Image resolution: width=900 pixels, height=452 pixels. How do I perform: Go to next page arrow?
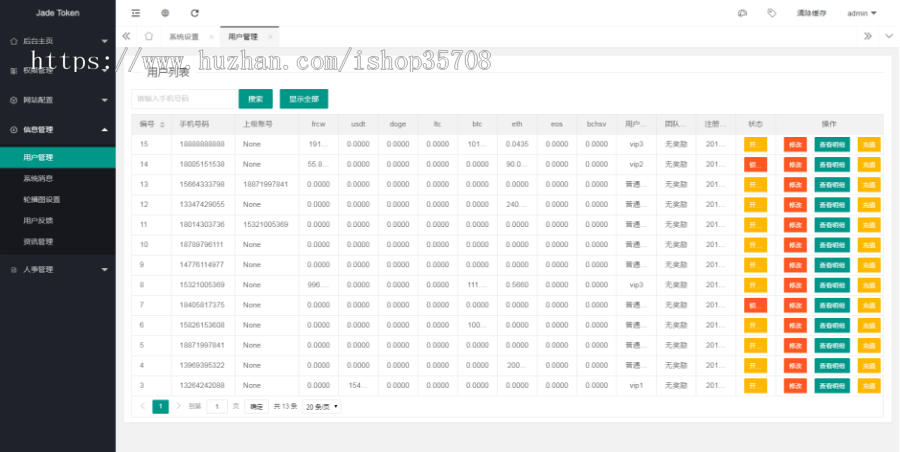tap(179, 406)
